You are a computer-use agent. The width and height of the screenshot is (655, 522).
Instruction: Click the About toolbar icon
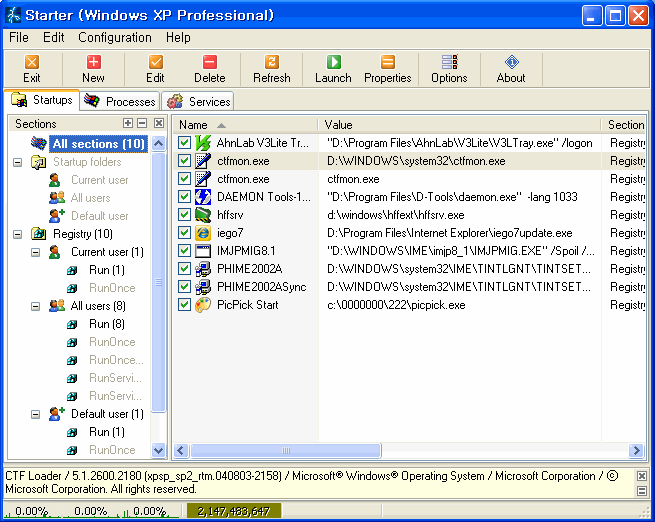(x=511, y=62)
